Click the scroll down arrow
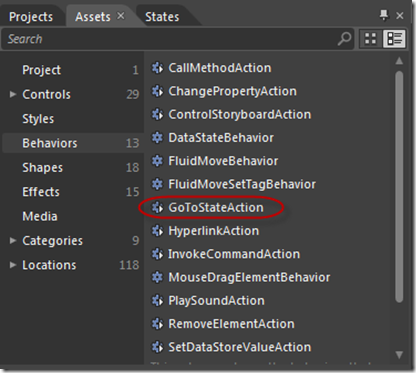Image resolution: width=416 pixels, height=373 pixels. click(399, 354)
